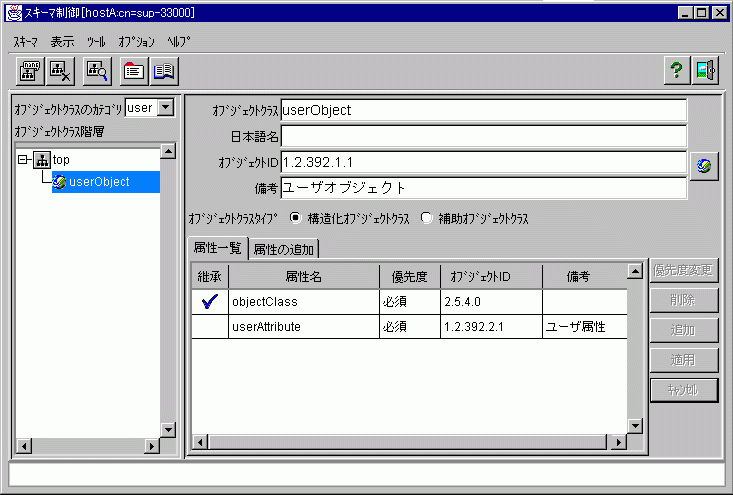Switch to the 属性の追加 tab

pos(283,249)
